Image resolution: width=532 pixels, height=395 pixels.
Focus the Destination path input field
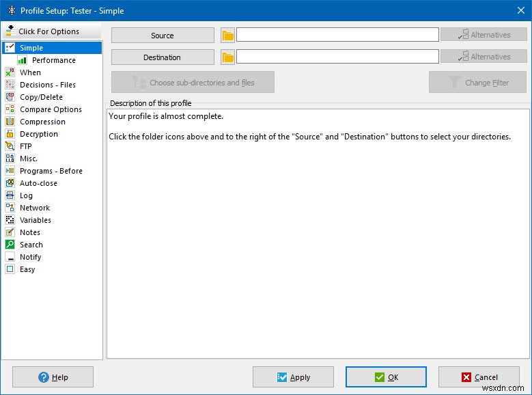(x=337, y=57)
